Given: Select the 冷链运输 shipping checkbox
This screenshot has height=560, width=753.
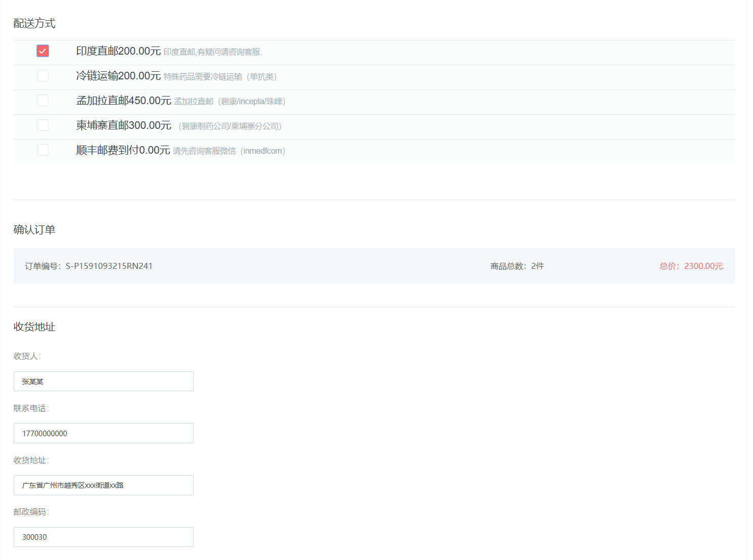Looking at the screenshot, I should click(x=43, y=76).
